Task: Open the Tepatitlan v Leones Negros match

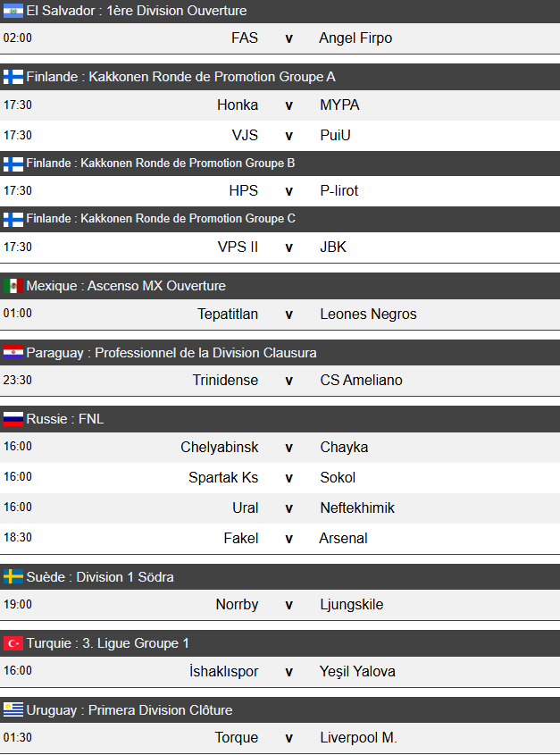Action: click(x=288, y=314)
